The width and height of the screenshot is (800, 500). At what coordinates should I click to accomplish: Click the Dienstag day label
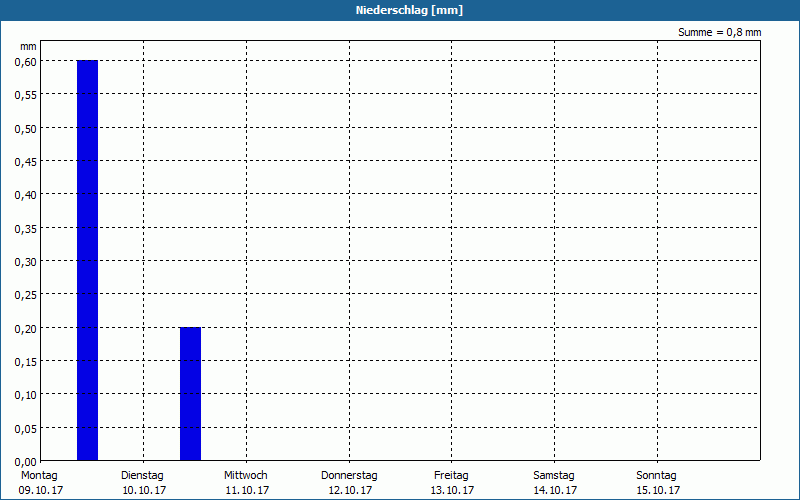pyautogui.click(x=142, y=476)
